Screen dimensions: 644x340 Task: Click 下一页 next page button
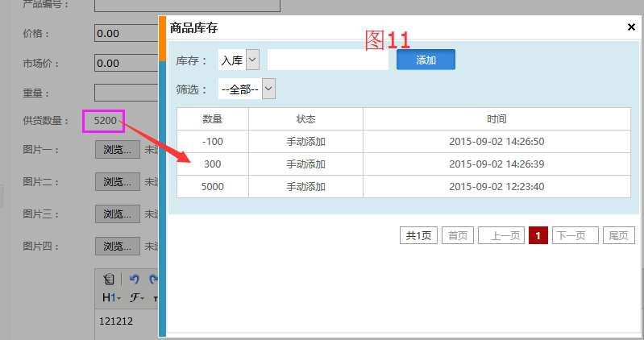[x=575, y=235]
